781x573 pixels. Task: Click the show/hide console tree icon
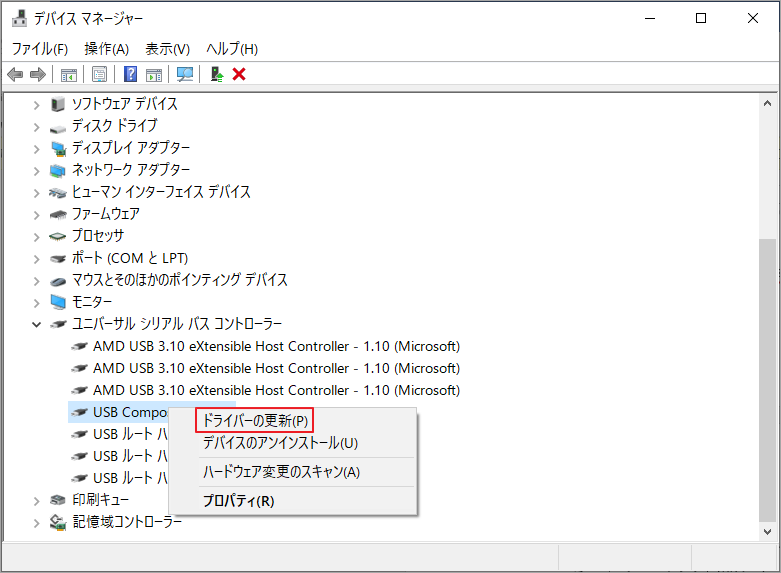tap(69, 74)
